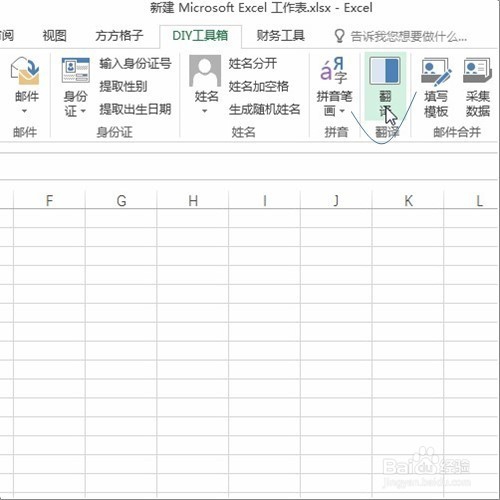Open the 拼音笔画 pinyin icon
The image size is (500, 500).
click(334, 70)
